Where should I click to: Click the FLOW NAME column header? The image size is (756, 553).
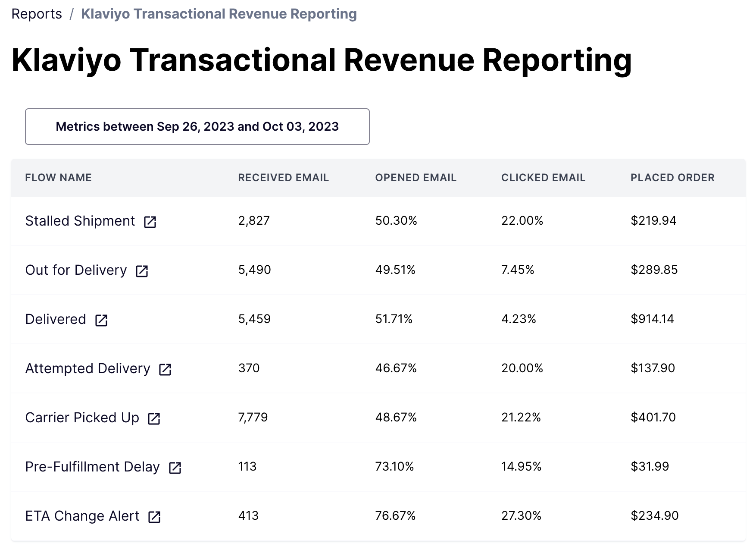pos(59,178)
